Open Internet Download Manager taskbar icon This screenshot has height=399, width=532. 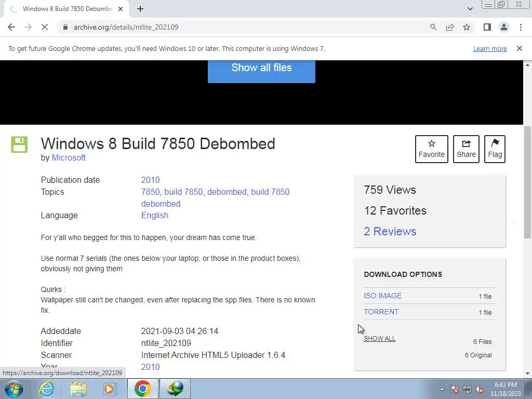(175, 389)
